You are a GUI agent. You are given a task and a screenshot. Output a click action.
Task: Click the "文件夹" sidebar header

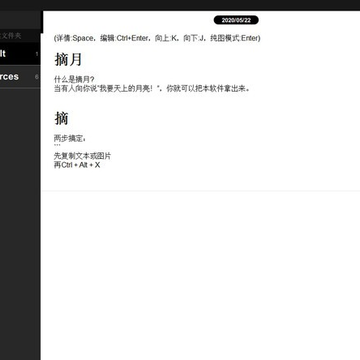point(11,36)
